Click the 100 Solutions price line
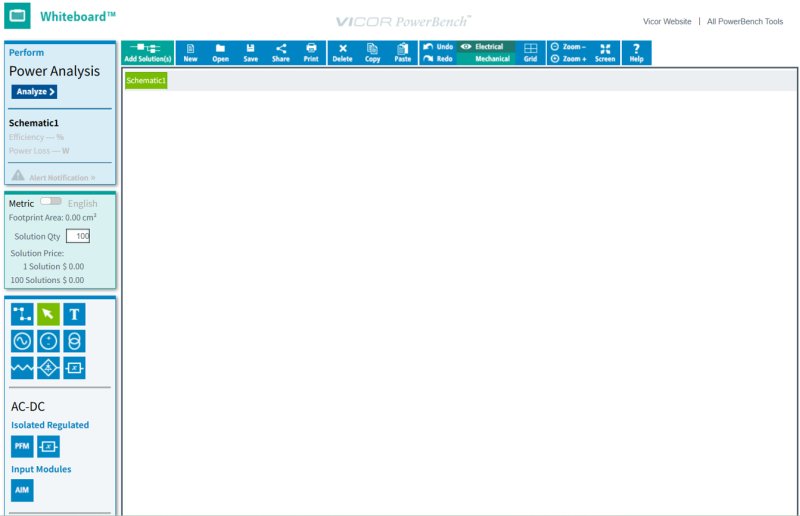 [x=47, y=280]
